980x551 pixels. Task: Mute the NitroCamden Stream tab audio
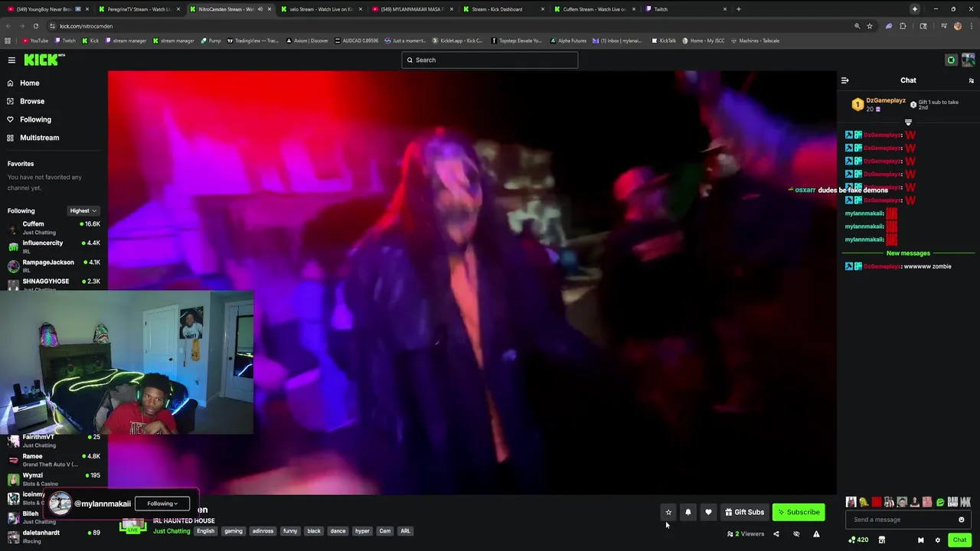[x=260, y=9]
